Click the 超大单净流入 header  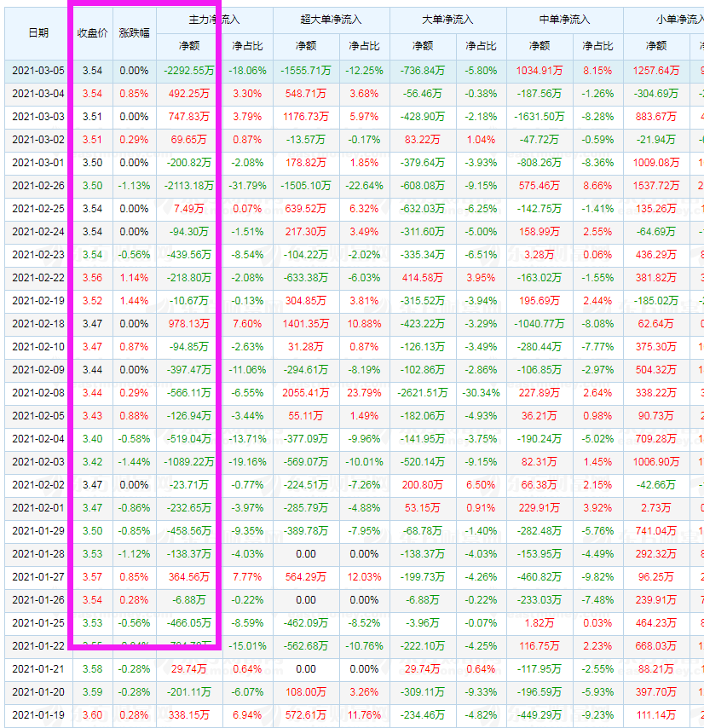(x=331, y=20)
